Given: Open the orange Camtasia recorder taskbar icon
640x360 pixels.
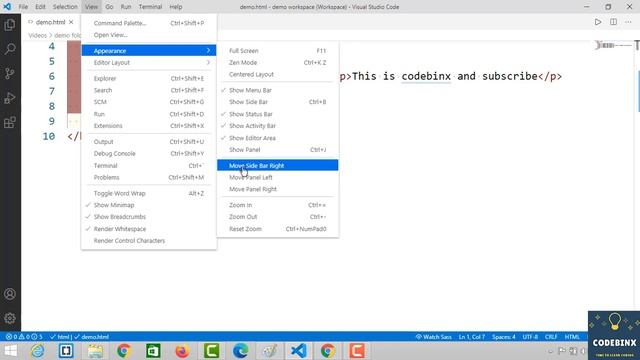Looking at the screenshot, I should (357, 351).
